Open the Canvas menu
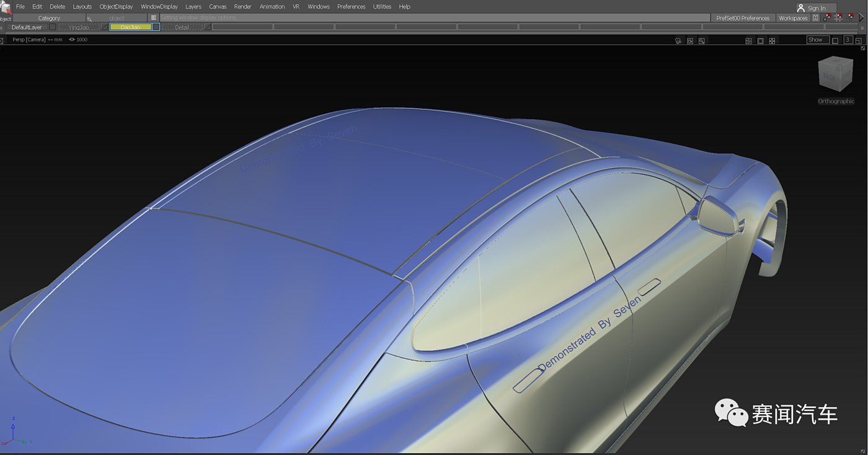 pos(218,7)
